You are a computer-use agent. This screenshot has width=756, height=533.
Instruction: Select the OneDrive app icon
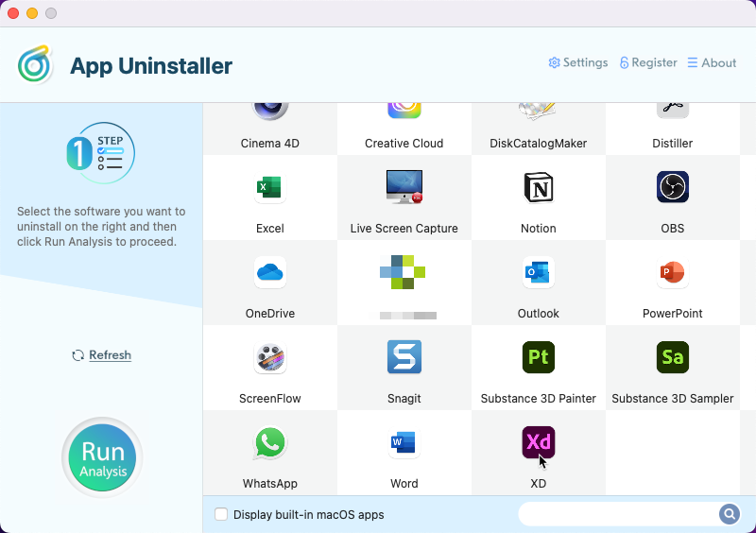270,272
